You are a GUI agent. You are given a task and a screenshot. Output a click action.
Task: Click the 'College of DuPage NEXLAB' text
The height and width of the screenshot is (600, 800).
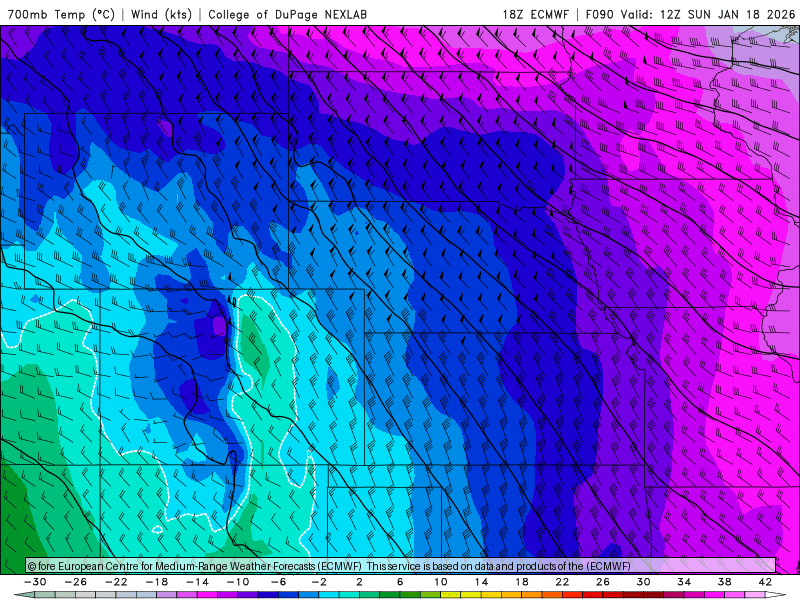(x=287, y=15)
